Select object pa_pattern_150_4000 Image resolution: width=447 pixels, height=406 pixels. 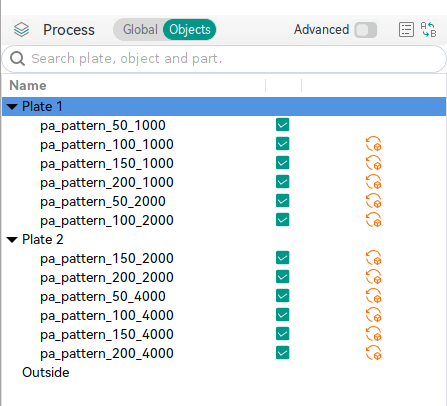(x=107, y=335)
